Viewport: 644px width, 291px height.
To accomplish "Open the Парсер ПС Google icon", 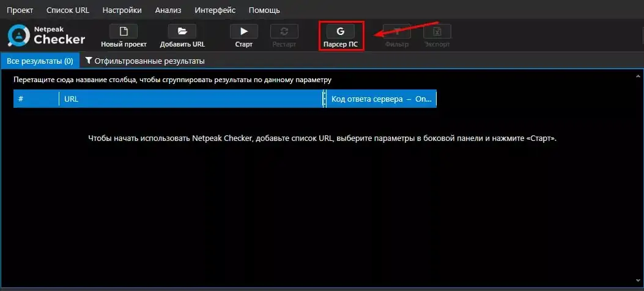I will point(341,32).
